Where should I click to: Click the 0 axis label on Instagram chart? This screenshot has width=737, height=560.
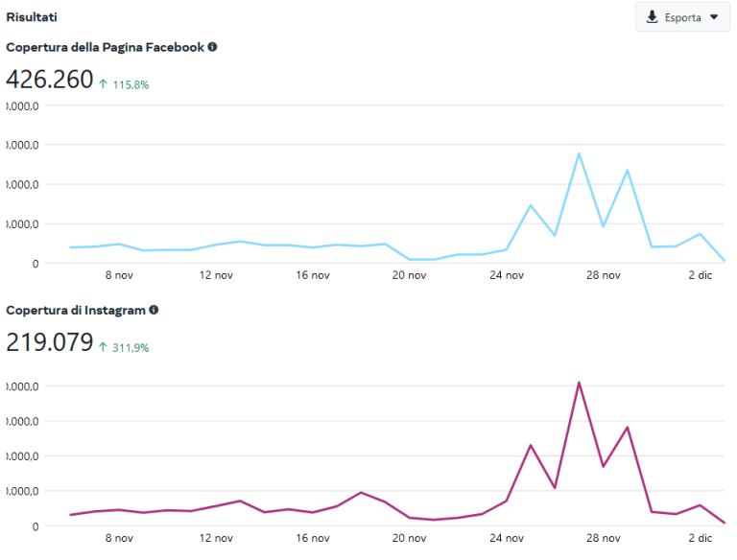click(36, 527)
